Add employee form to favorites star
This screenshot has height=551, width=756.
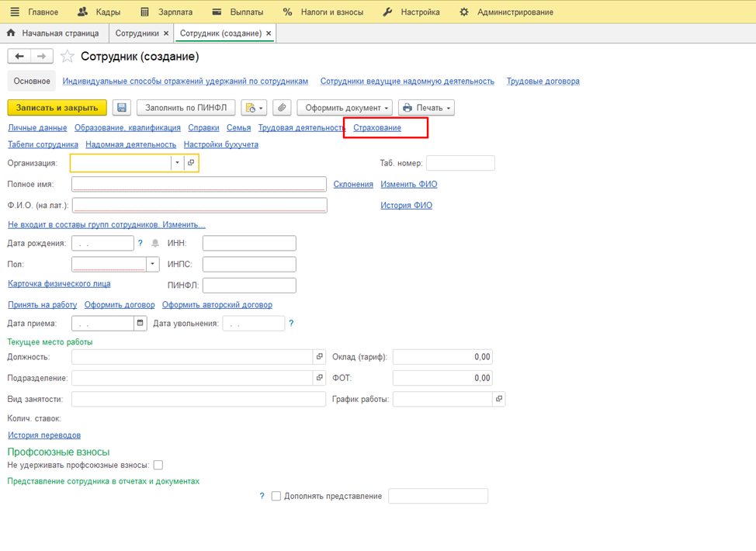pos(68,57)
